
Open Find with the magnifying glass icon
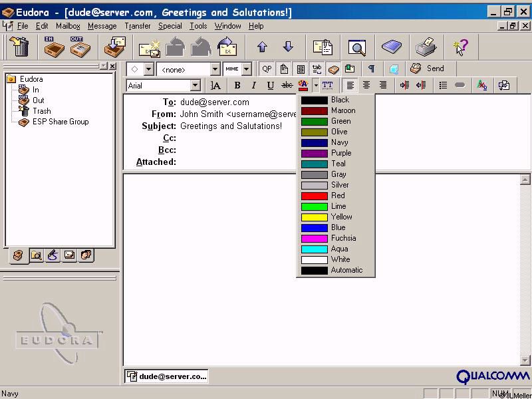[x=357, y=47]
